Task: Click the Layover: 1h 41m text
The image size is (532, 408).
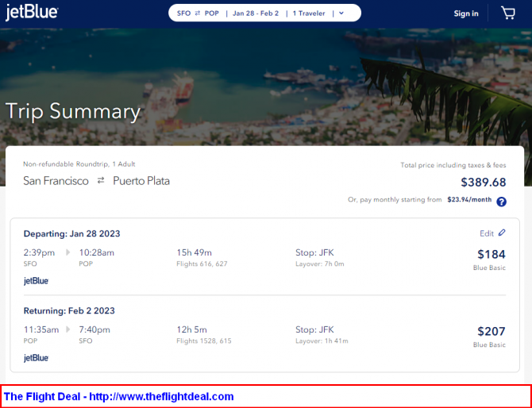Action: pos(322,341)
